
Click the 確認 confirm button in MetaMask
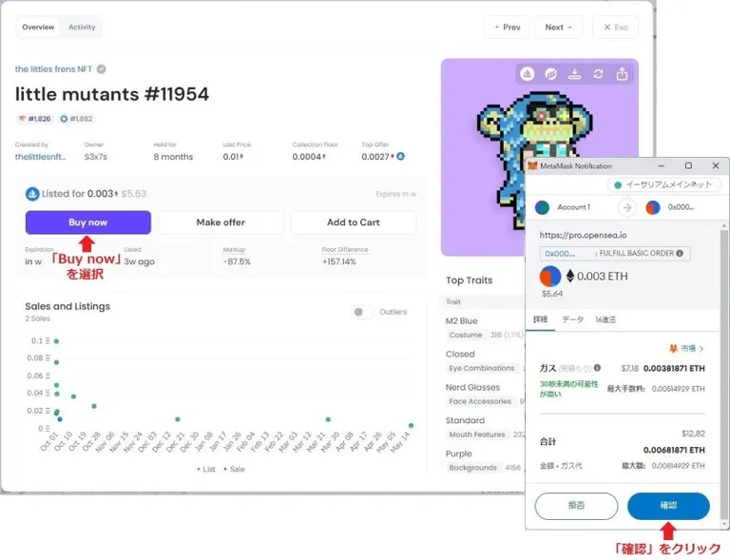668,506
